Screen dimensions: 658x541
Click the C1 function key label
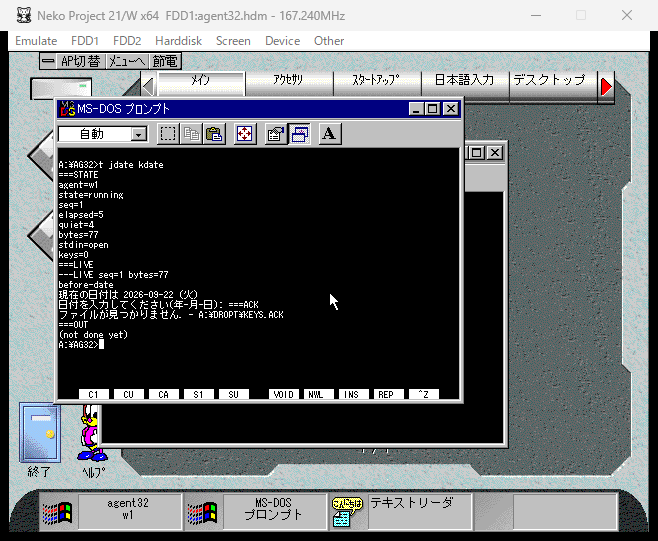pos(94,395)
